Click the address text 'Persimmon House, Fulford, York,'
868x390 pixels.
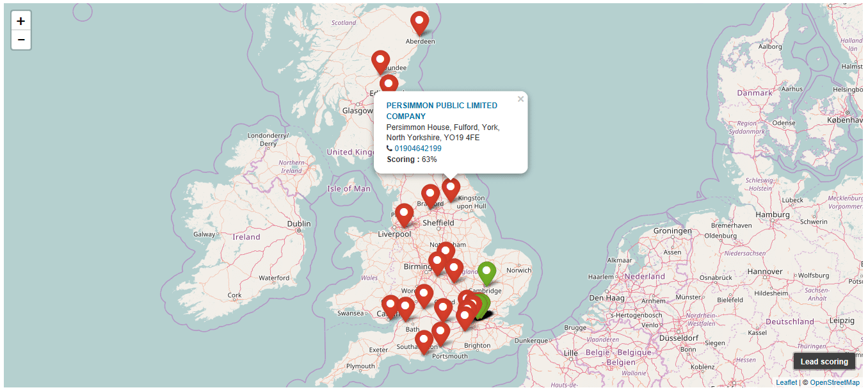pos(443,127)
